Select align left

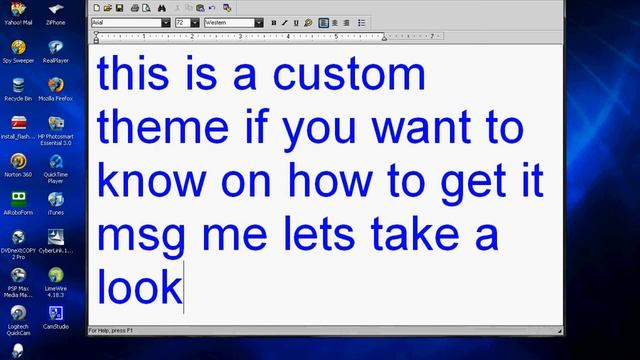pos(323,23)
